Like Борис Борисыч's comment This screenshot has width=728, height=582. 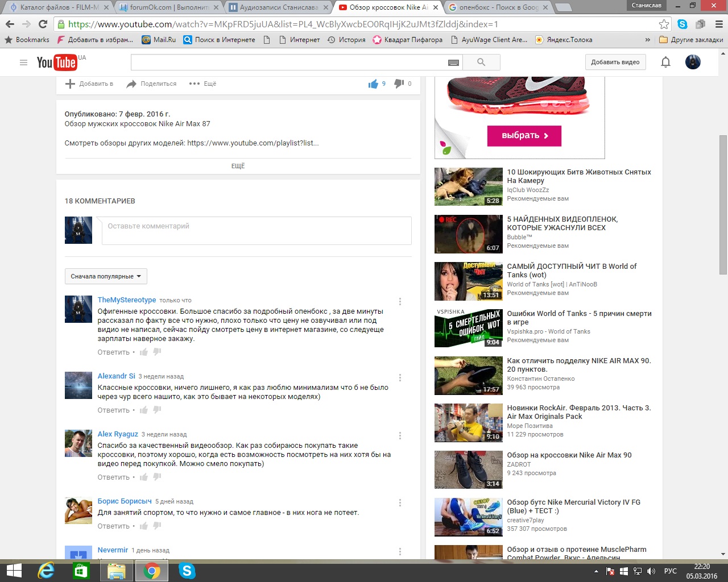(x=144, y=526)
